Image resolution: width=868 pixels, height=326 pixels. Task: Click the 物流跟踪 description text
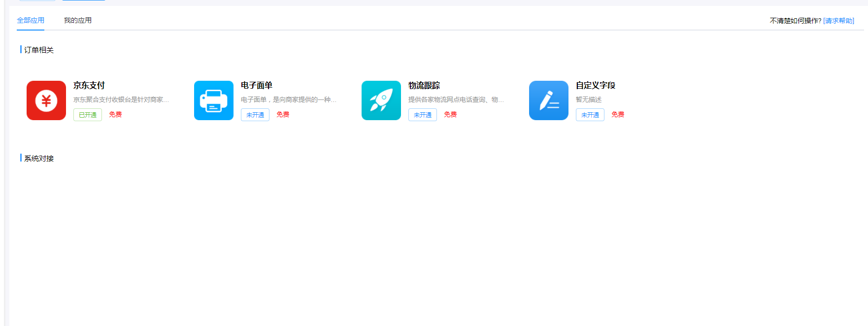coord(456,99)
